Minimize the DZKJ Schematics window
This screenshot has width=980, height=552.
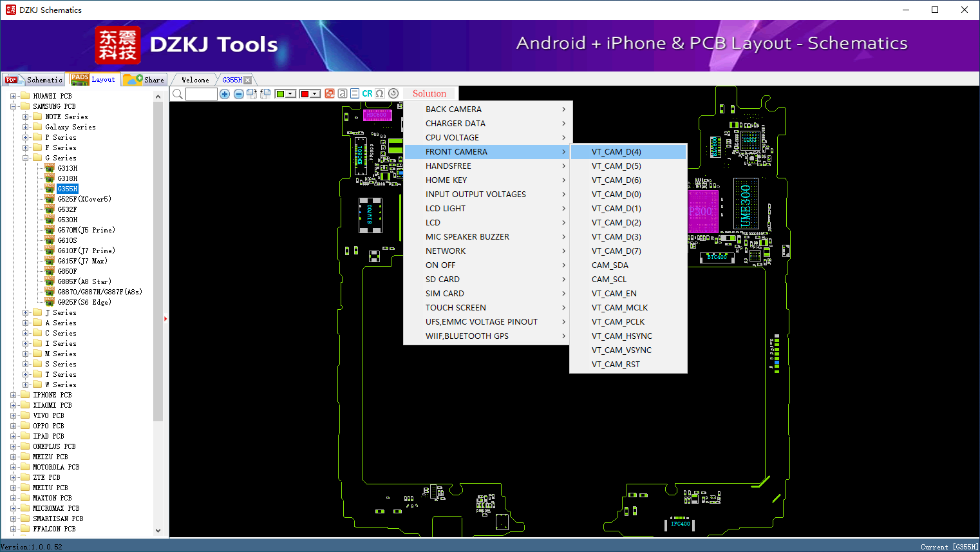click(x=906, y=10)
